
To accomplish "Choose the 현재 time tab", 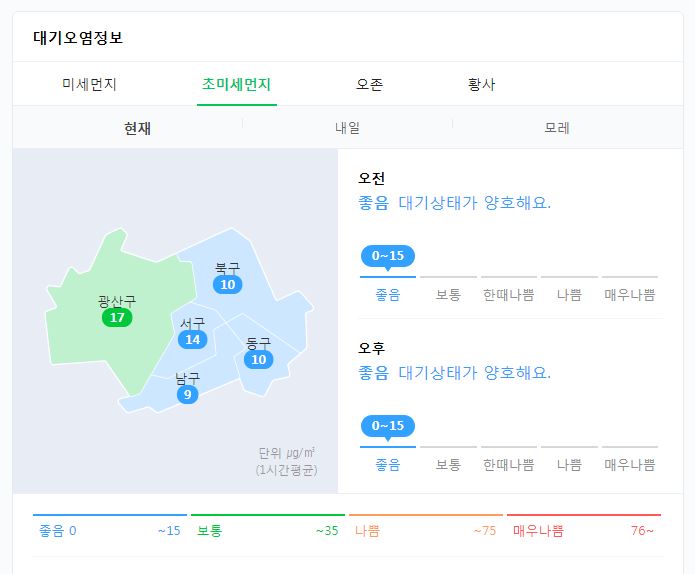I will pyautogui.click(x=137, y=128).
